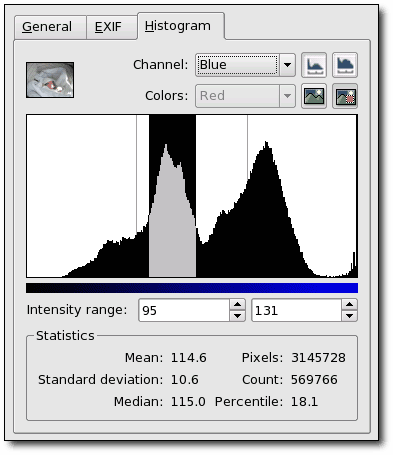Toggle full image histogram rendering button
Viewport: 393px width, 455px height.
pyautogui.click(x=314, y=96)
